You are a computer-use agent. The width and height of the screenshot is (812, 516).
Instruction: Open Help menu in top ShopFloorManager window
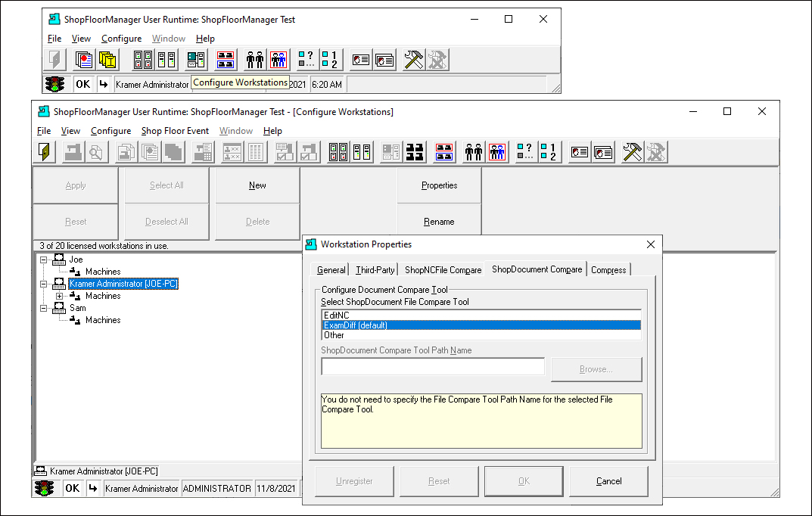(205, 39)
